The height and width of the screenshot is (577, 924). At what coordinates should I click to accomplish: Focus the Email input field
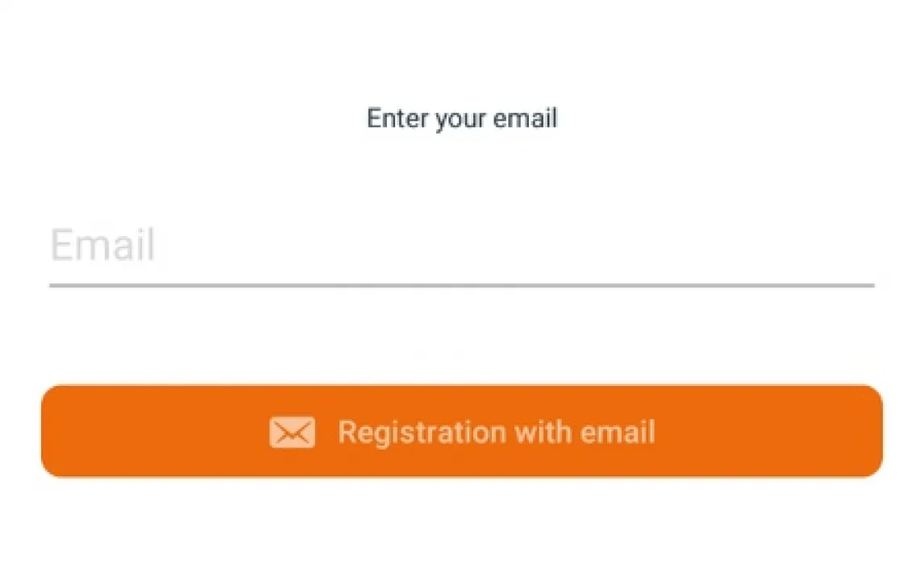[x=461, y=246]
